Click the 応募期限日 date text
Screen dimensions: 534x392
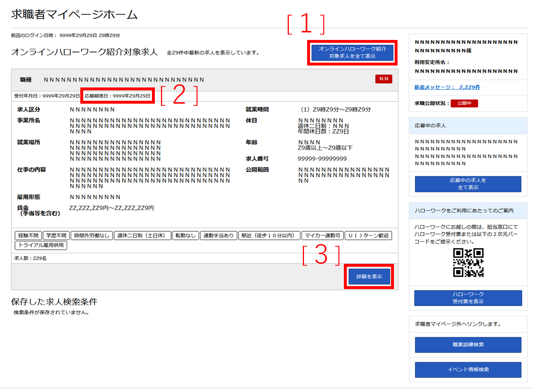[117, 96]
